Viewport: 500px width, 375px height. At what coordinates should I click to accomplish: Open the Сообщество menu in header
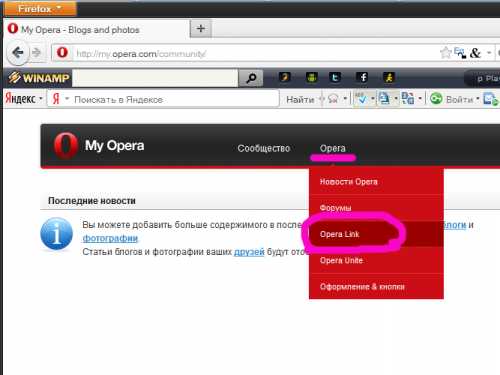point(264,148)
